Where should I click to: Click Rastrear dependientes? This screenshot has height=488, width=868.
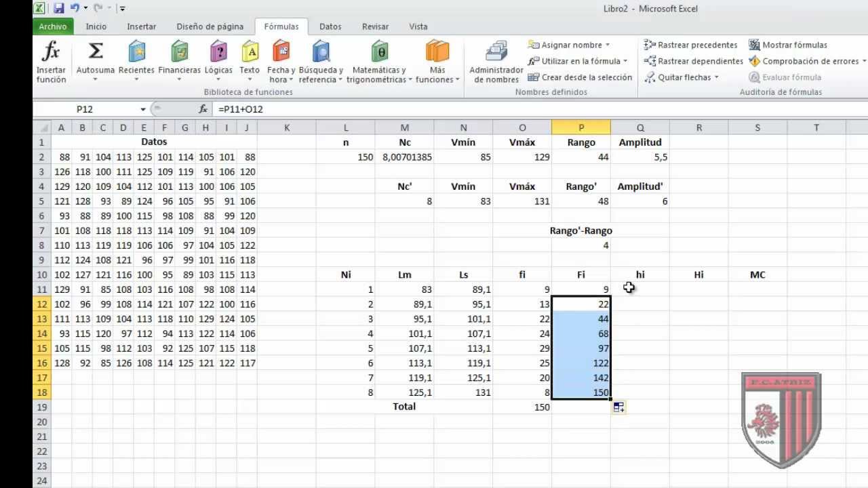(x=693, y=61)
